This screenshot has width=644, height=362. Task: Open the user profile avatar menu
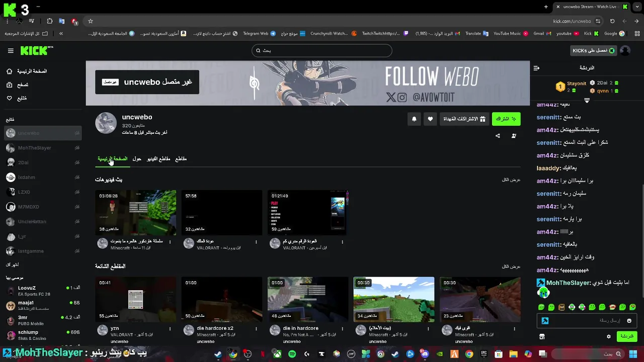625,50
